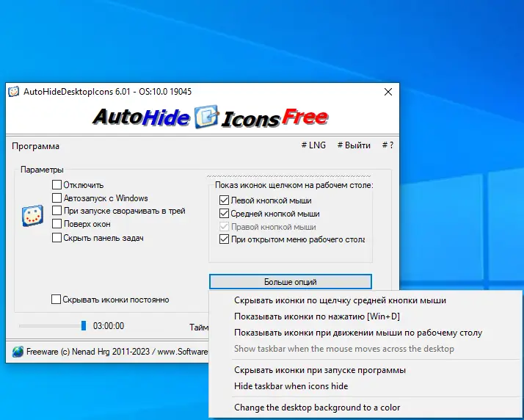
Task: Click the 03:00:00 timer value
Action: (x=109, y=326)
